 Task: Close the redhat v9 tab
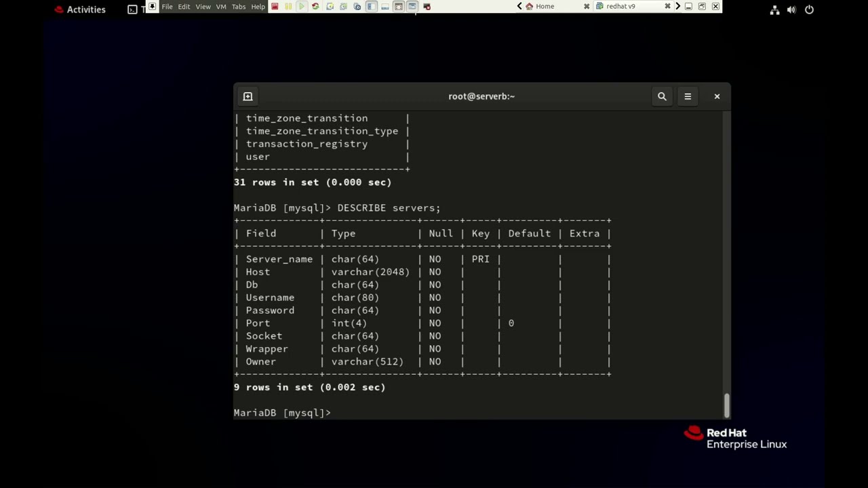click(667, 6)
